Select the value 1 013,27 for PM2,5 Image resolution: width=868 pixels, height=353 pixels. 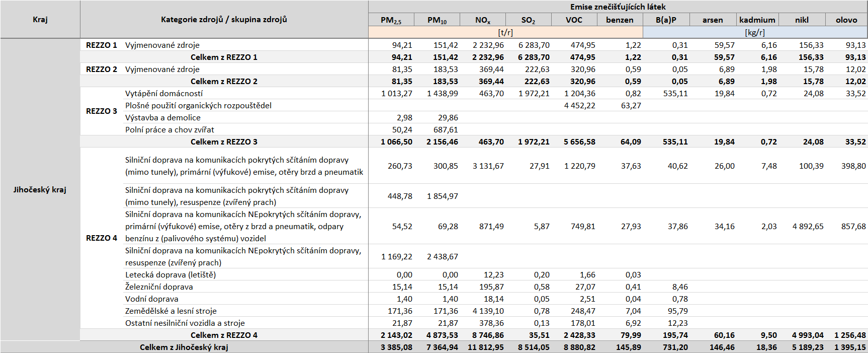(397, 94)
